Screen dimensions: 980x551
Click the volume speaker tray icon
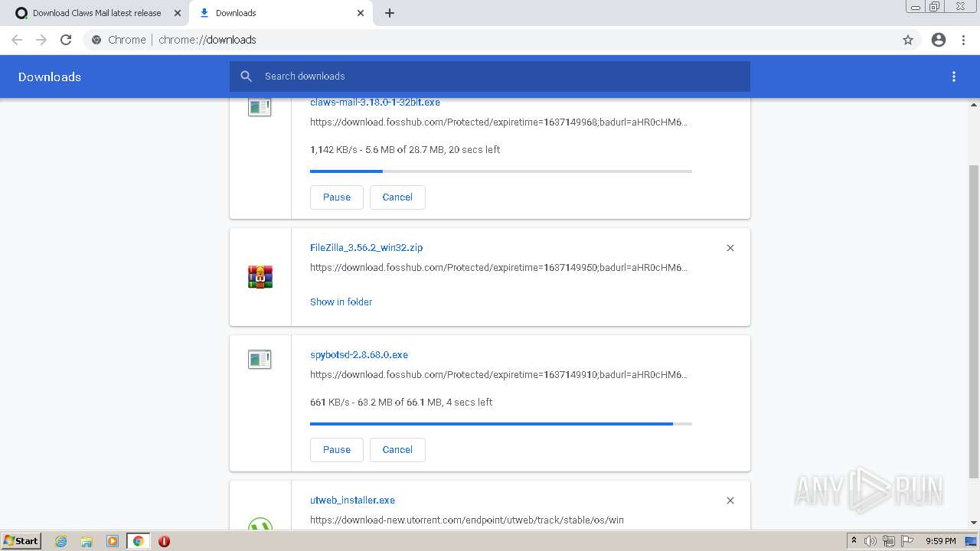[x=871, y=541]
